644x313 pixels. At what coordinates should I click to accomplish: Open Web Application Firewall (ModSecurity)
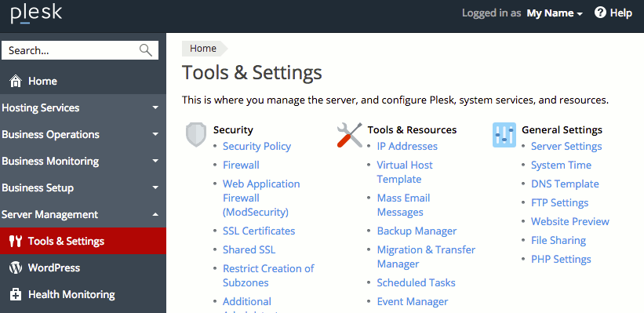pyautogui.click(x=261, y=198)
